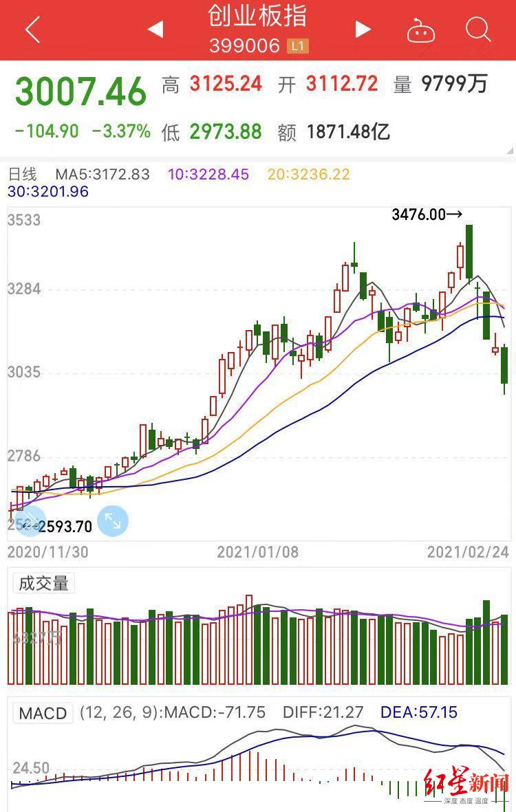This screenshot has width=516, height=812.
Task: Tap the change value -104.90
Action: (47, 131)
